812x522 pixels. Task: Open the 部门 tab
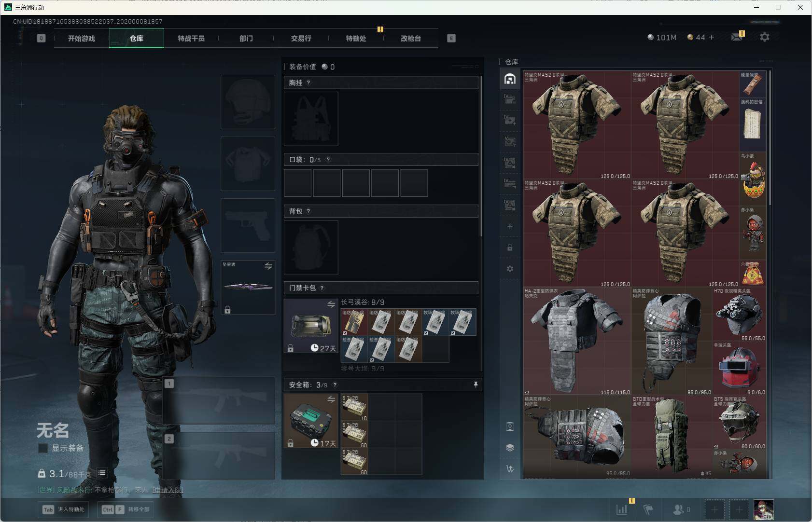coord(246,38)
